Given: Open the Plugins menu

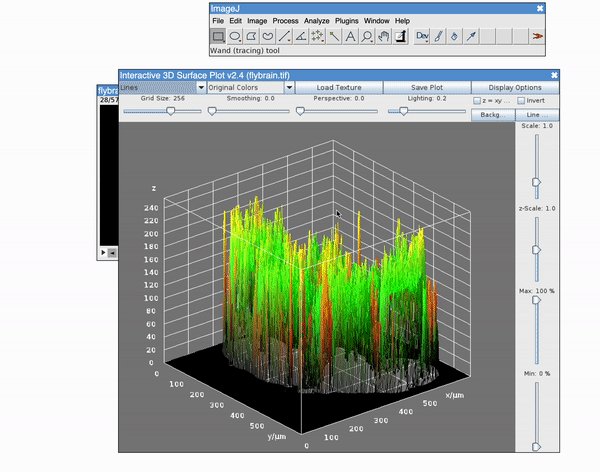Looking at the screenshot, I should (x=347, y=21).
